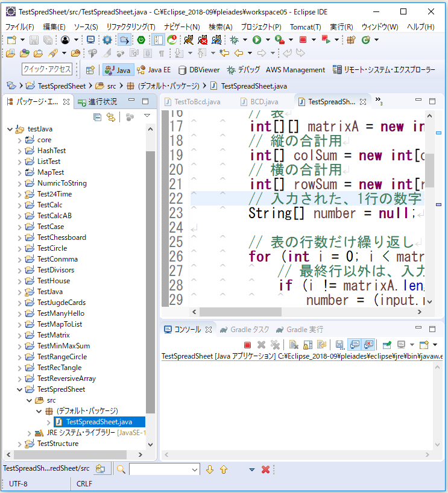Open the Tomcat(T) menu
Screen dimensions: 448x493
(x=306, y=27)
